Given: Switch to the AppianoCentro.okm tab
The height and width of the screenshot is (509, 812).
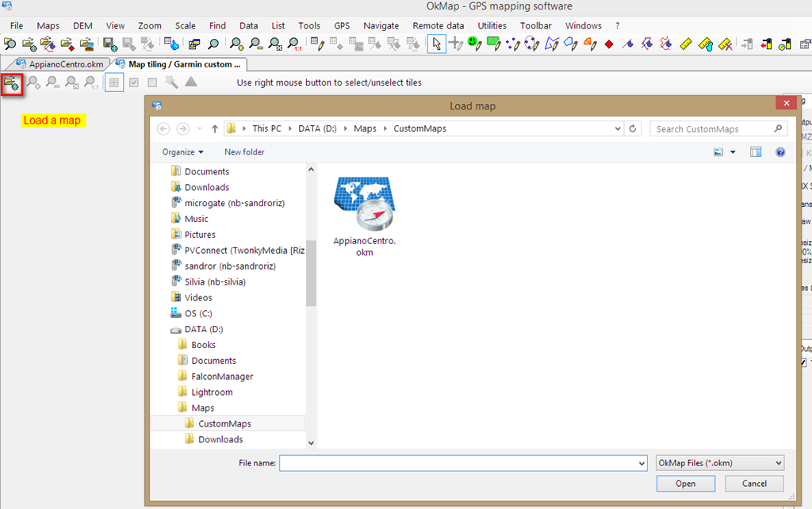Looking at the screenshot, I should 60,64.
